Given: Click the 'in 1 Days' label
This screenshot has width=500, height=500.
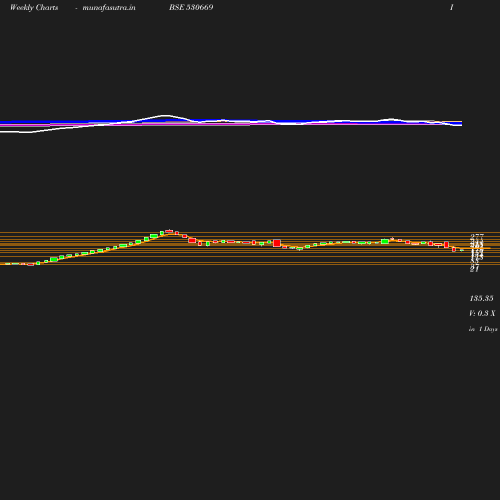Looking at the screenshot, I should 483,329.
